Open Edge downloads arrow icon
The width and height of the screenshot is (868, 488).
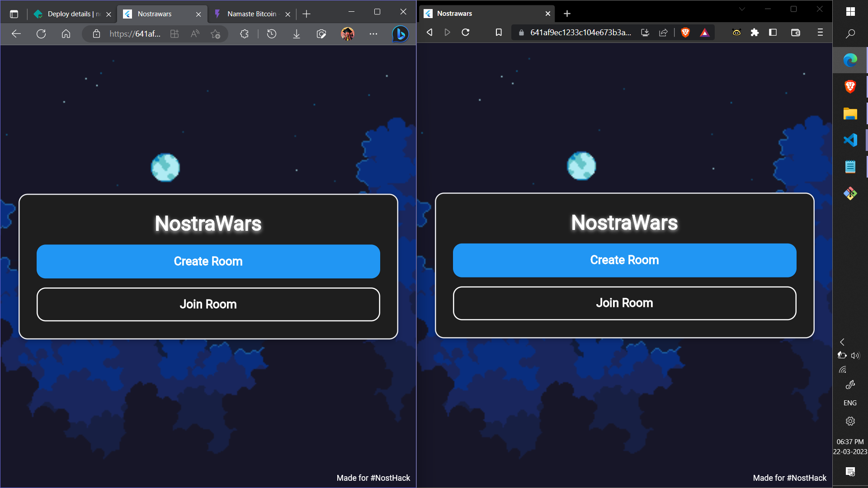297,34
